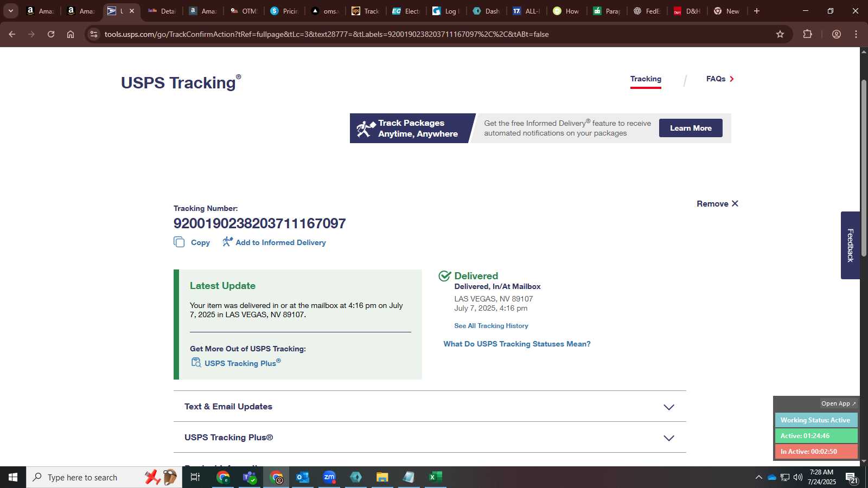Click See All Tracking History
The image size is (868, 488).
[x=491, y=326]
